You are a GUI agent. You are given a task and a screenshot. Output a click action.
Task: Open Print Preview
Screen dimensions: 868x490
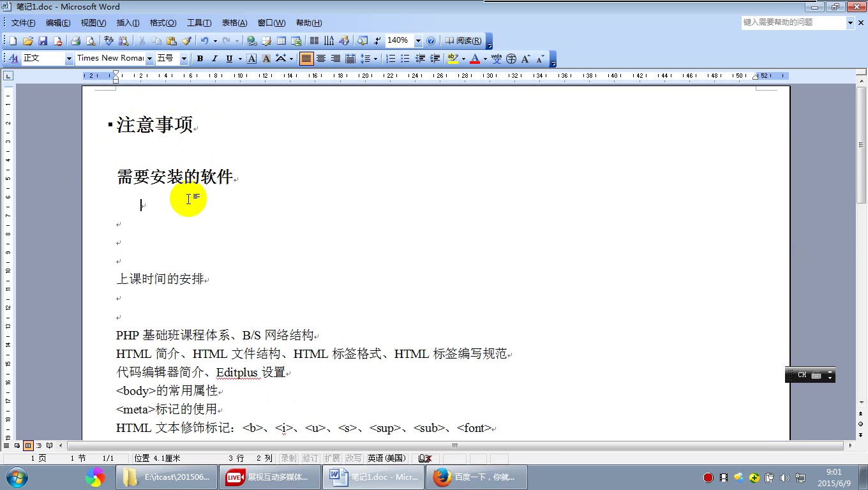(90, 41)
